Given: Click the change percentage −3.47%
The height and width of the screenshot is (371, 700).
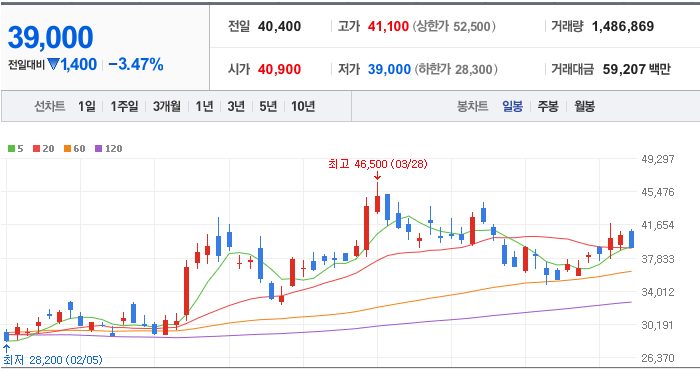Looking at the screenshot, I should (136, 65).
